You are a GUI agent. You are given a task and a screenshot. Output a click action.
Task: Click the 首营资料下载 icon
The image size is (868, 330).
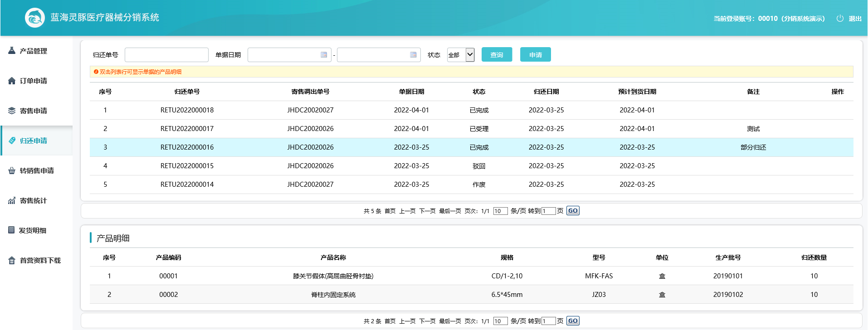pos(12,260)
